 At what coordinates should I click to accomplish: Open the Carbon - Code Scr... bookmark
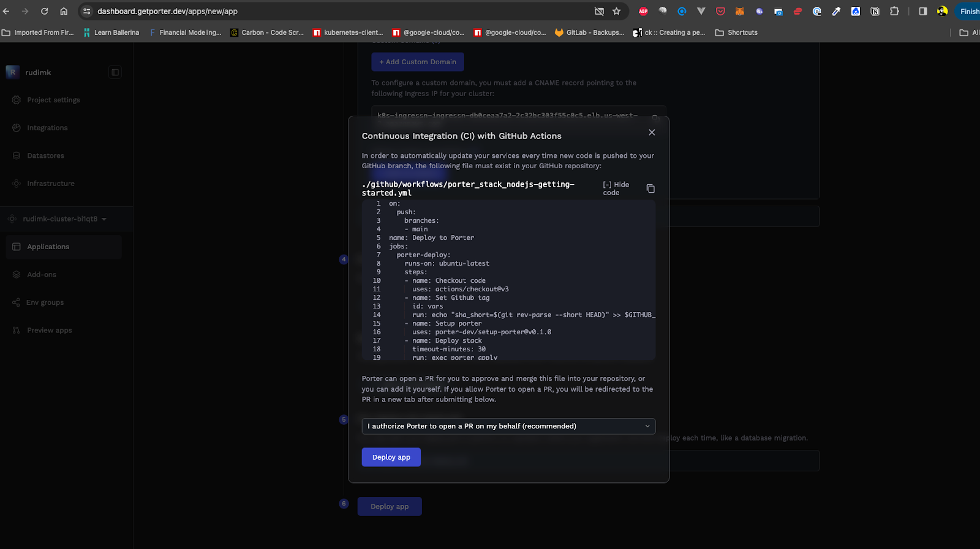tap(267, 32)
